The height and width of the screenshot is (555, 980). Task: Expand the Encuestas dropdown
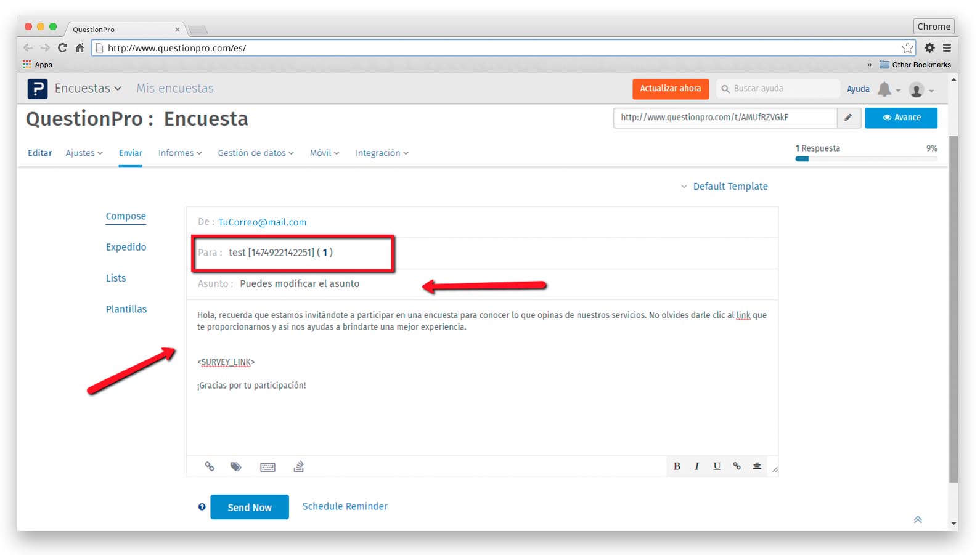click(88, 89)
